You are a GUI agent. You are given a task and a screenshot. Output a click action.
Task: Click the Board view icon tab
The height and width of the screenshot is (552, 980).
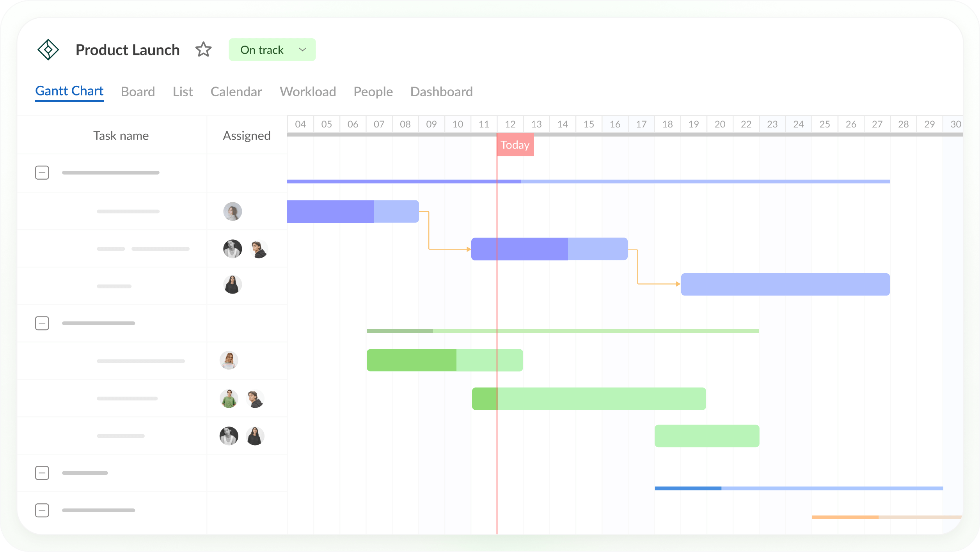point(137,92)
